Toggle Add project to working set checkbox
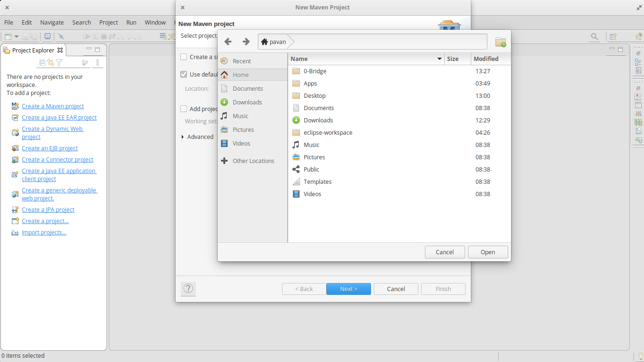 pos(184,109)
